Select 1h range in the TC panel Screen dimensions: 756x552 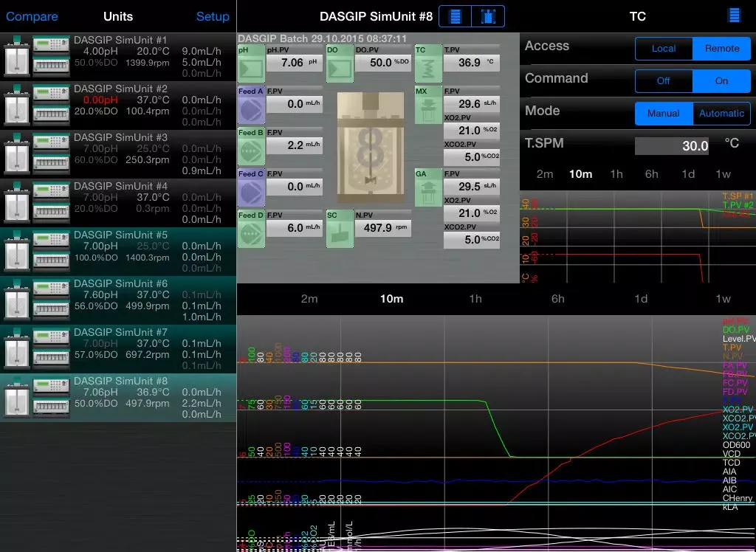616,174
